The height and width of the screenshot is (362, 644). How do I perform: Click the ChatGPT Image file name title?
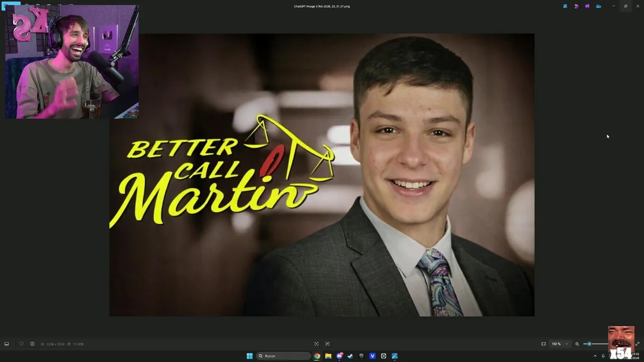[x=322, y=6]
